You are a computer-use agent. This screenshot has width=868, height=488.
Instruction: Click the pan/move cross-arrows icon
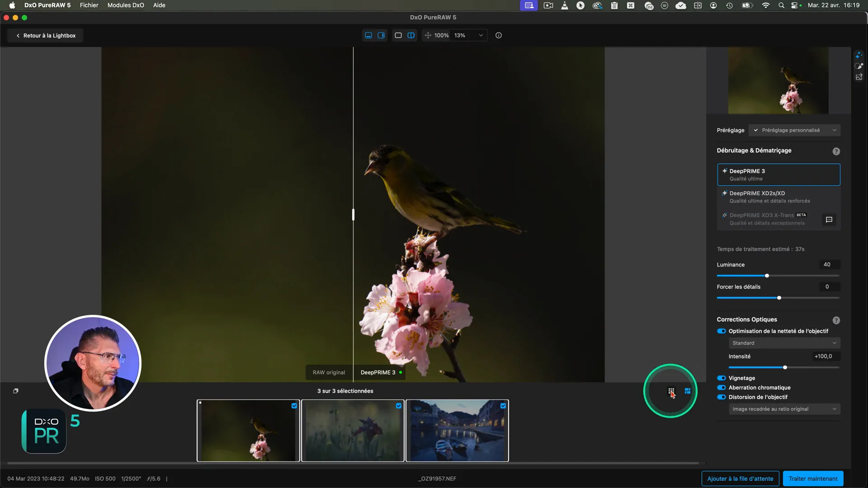point(428,35)
